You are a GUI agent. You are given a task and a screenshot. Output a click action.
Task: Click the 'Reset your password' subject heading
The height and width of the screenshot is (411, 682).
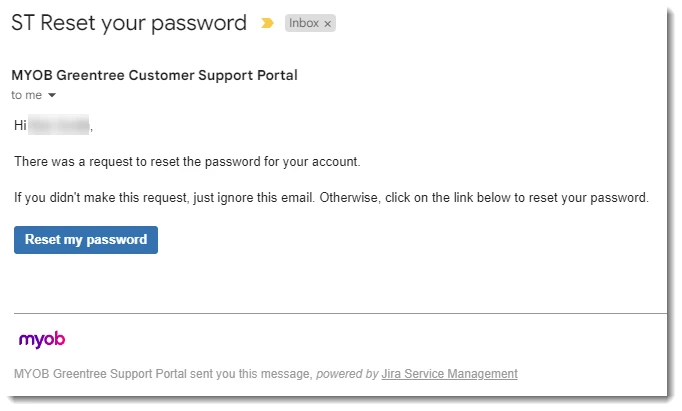click(x=144, y=23)
